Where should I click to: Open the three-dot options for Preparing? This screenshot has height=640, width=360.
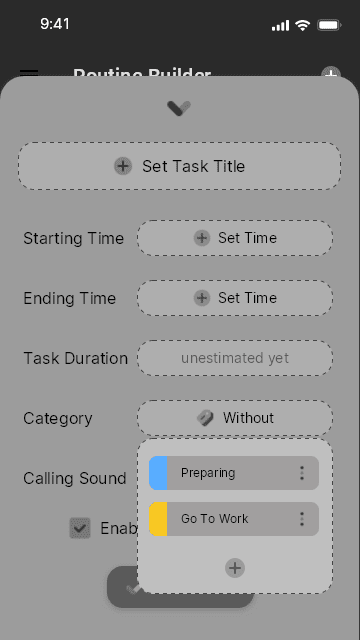coord(302,473)
